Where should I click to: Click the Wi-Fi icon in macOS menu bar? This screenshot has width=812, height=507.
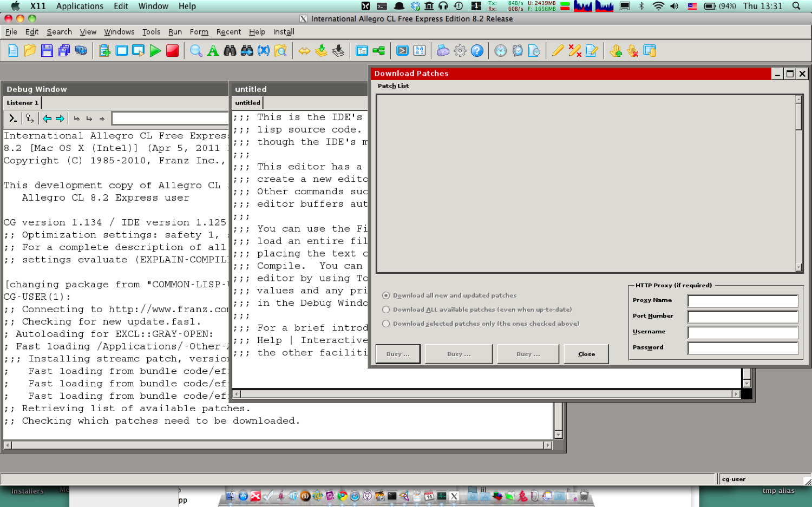point(658,6)
